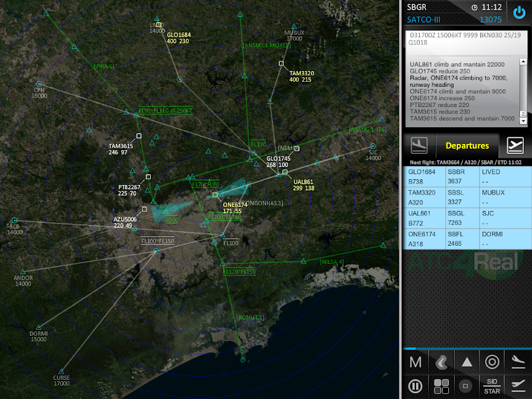
Task: Click the TAM3615 data tag label
Action: 121,149
